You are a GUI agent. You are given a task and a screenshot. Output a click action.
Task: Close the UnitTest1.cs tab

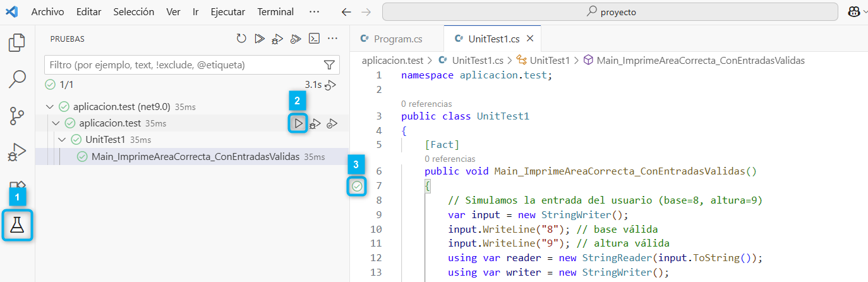[x=530, y=39]
